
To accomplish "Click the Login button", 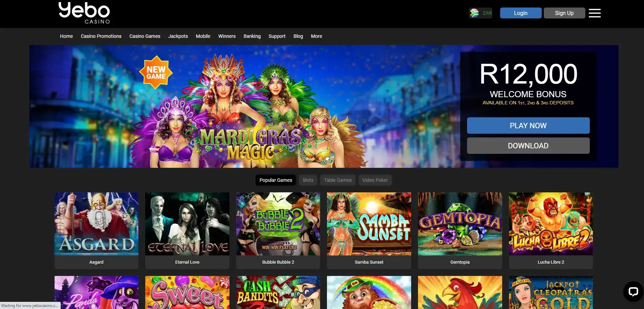I will 521,13.
